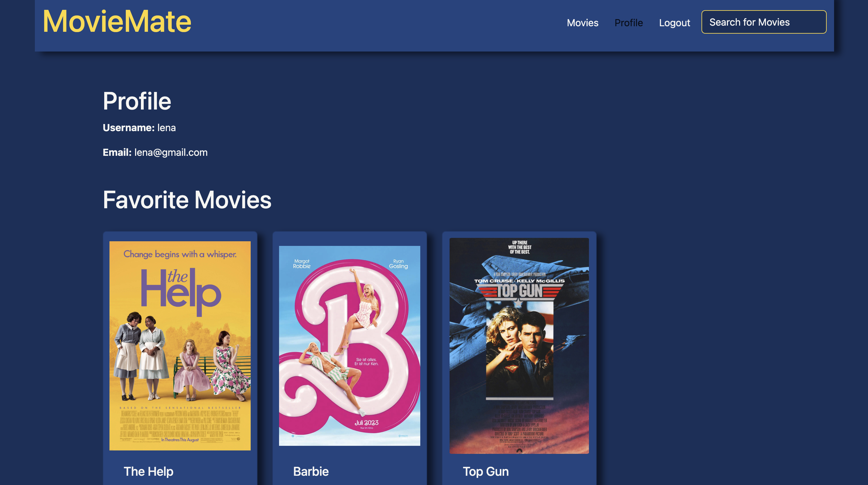868x485 pixels.
Task: Click inside the navigation bar search box
Action: click(763, 22)
